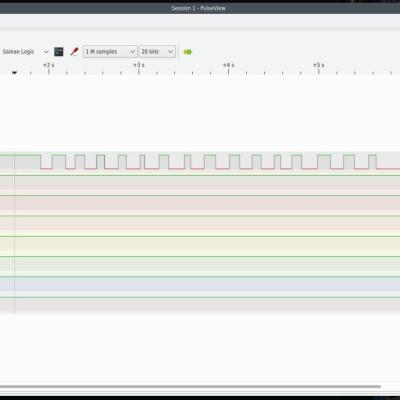Click the bottom gray-purple channel row
The width and height of the screenshot is (400, 400).
(x=200, y=305)
